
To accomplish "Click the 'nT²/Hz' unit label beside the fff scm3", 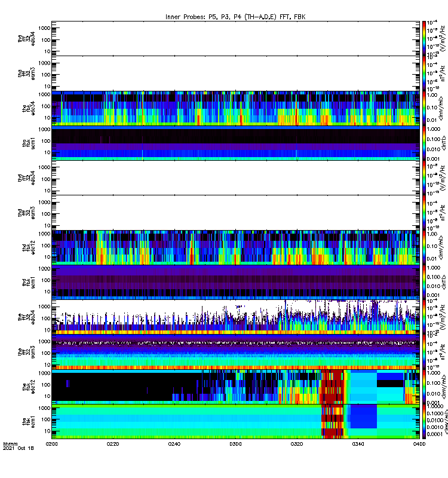I will pyautogui.click(x=442, y=352).
